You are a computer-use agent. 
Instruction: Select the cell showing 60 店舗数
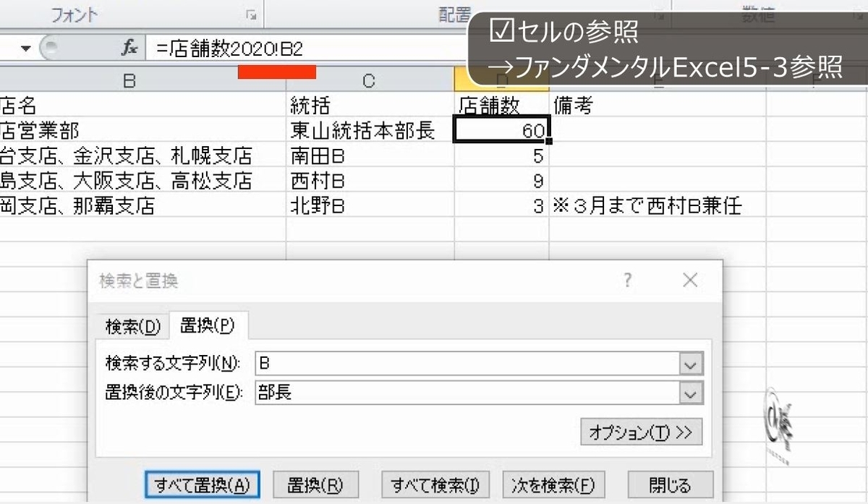501,129
